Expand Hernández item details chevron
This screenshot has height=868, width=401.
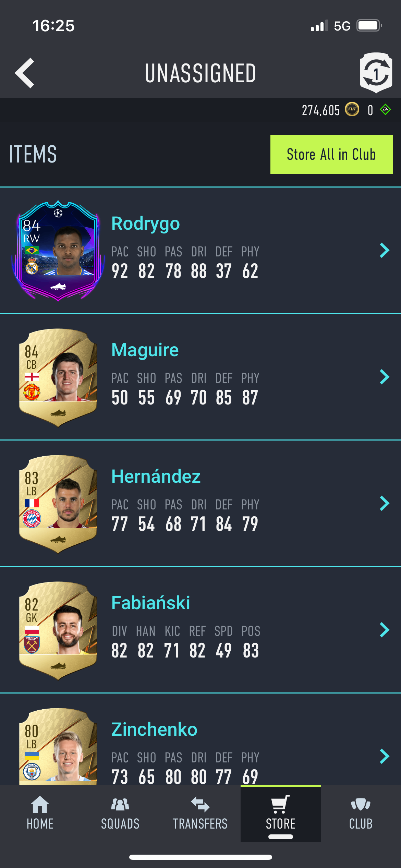[385, 503]
